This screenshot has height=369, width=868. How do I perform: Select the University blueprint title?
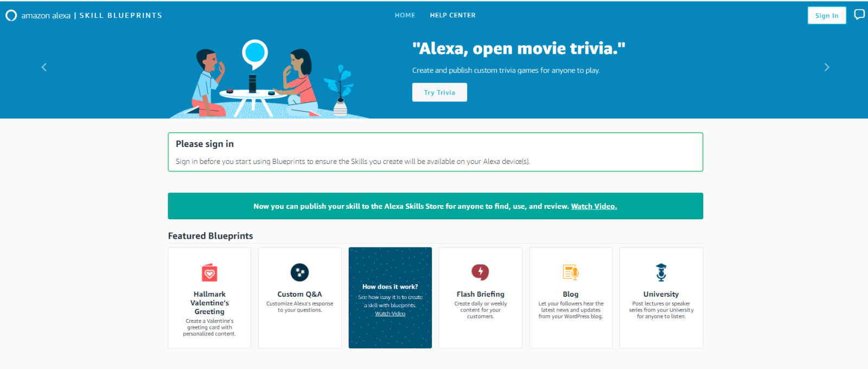point(661,294)
